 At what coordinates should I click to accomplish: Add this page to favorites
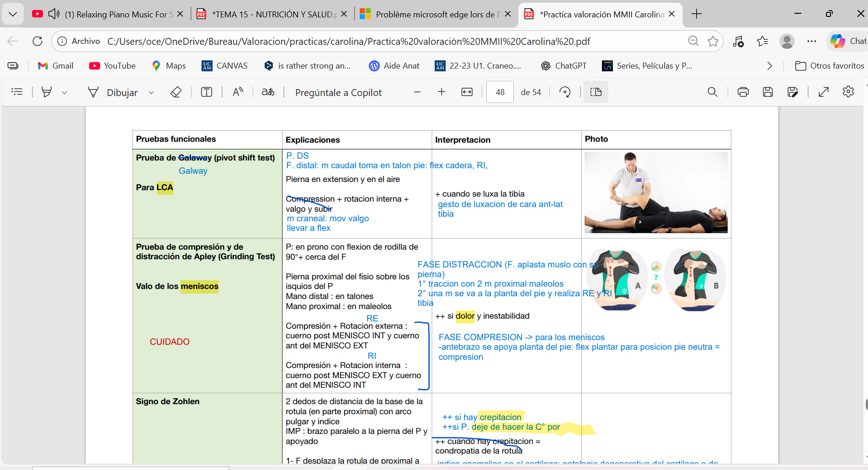click(x=713, y=41)
